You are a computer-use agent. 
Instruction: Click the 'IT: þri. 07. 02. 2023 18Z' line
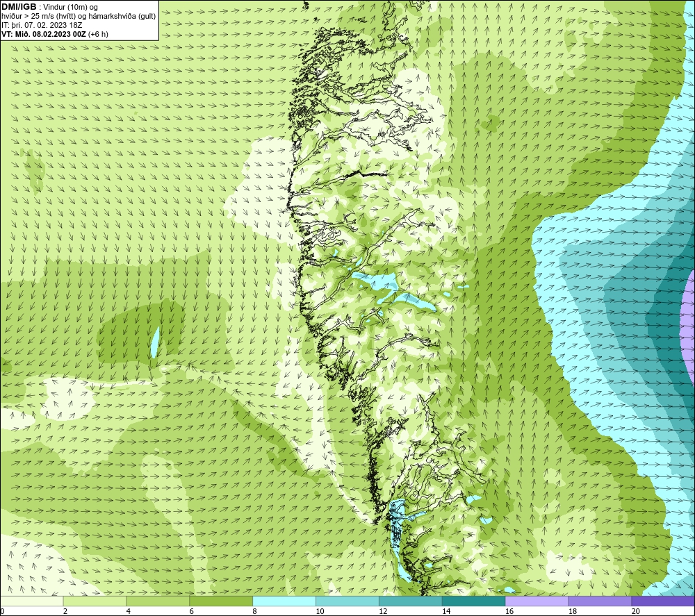coord(42,25)
